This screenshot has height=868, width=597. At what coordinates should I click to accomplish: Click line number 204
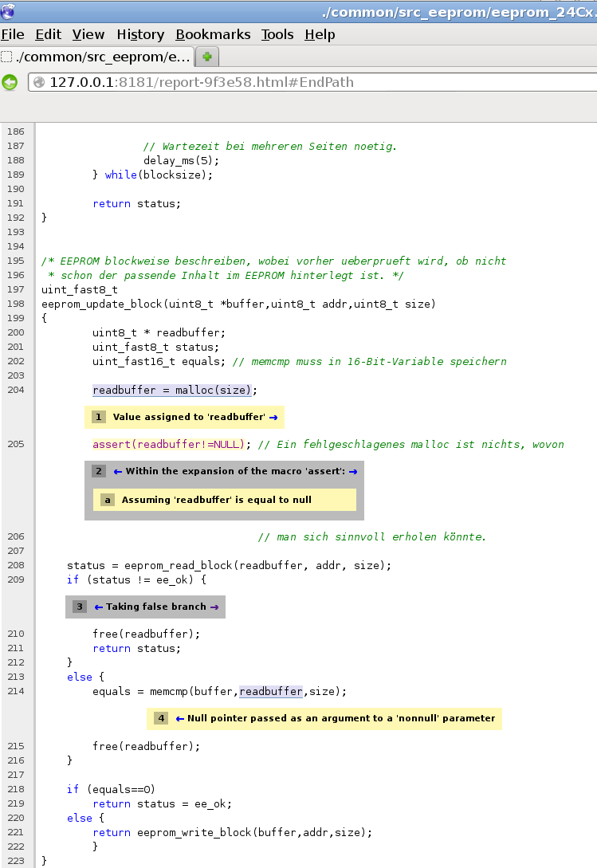(16, 390)
